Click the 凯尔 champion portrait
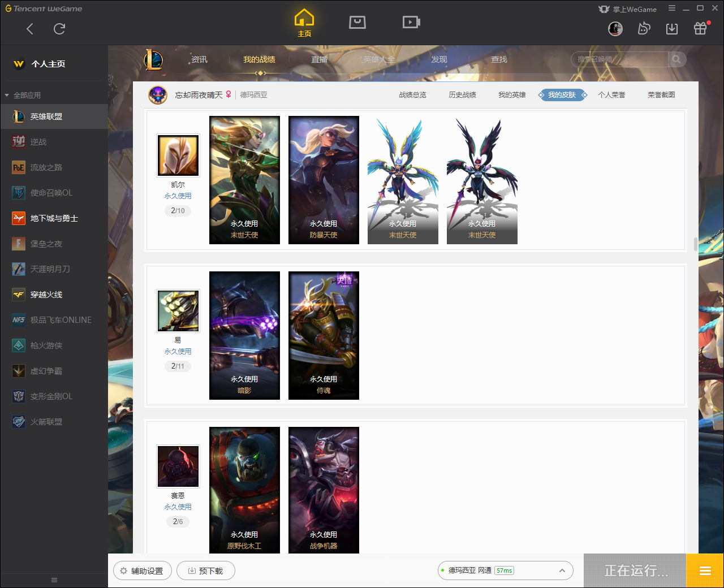 tap(178, 155)
